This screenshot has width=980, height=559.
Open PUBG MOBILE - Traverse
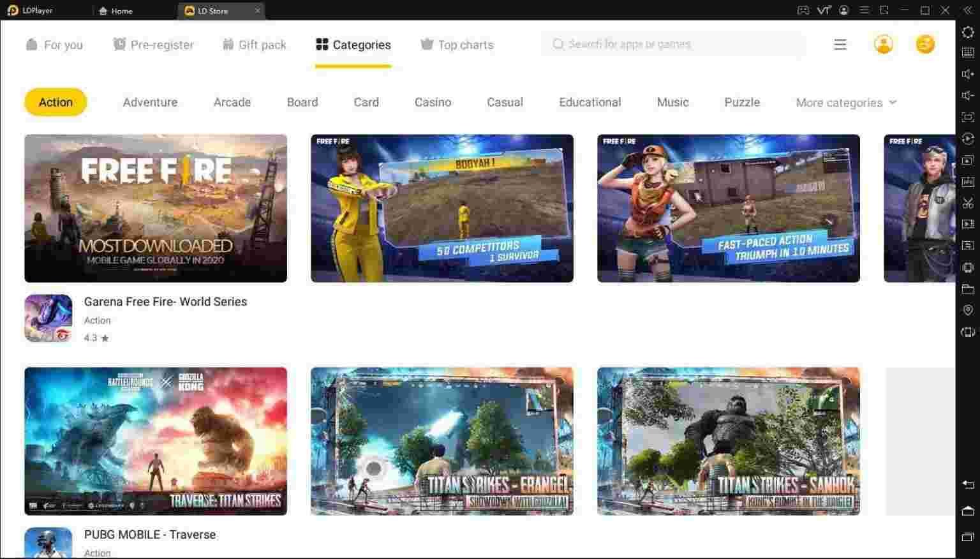(x=150, y=535)
